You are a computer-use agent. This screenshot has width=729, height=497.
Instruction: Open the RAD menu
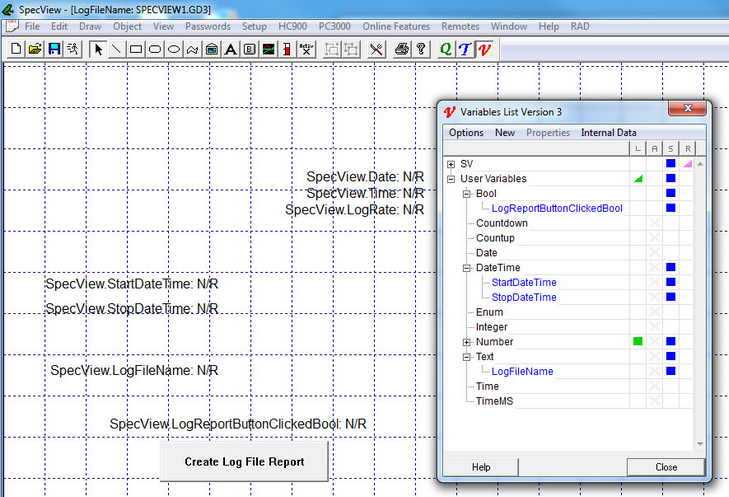click(580, 27)
